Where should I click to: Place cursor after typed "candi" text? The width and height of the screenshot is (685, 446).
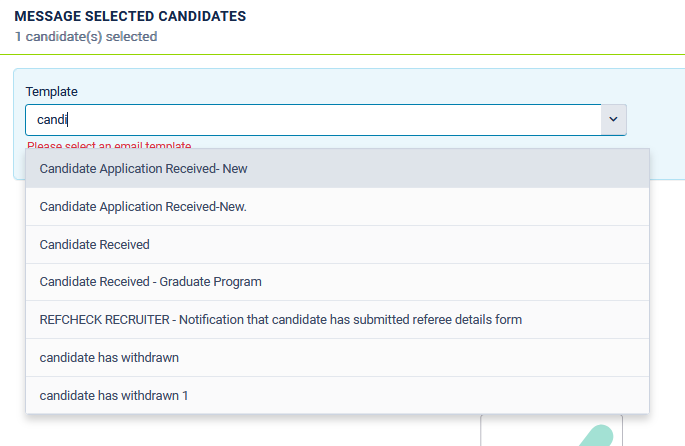pyautogui.click(x=68, y=120)
